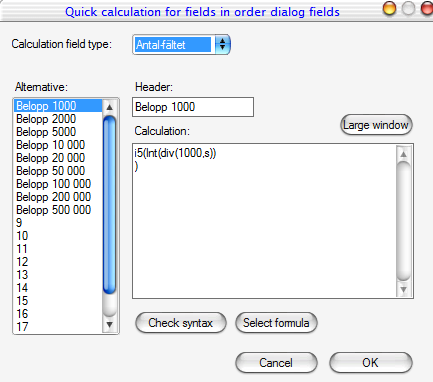Click inside the Calculation text area

(264, 221)
